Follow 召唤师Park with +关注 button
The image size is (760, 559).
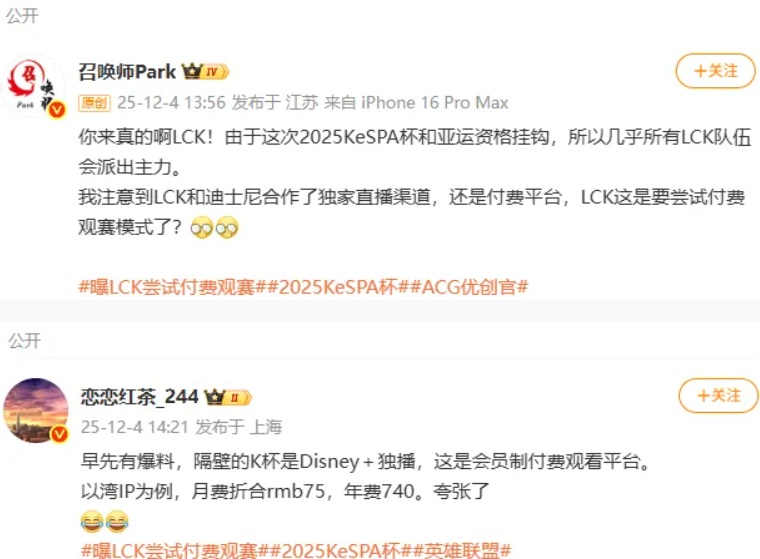[715, 71]
